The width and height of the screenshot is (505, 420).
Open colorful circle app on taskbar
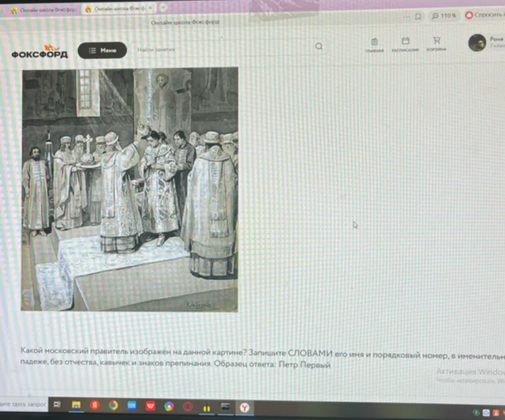169,407
